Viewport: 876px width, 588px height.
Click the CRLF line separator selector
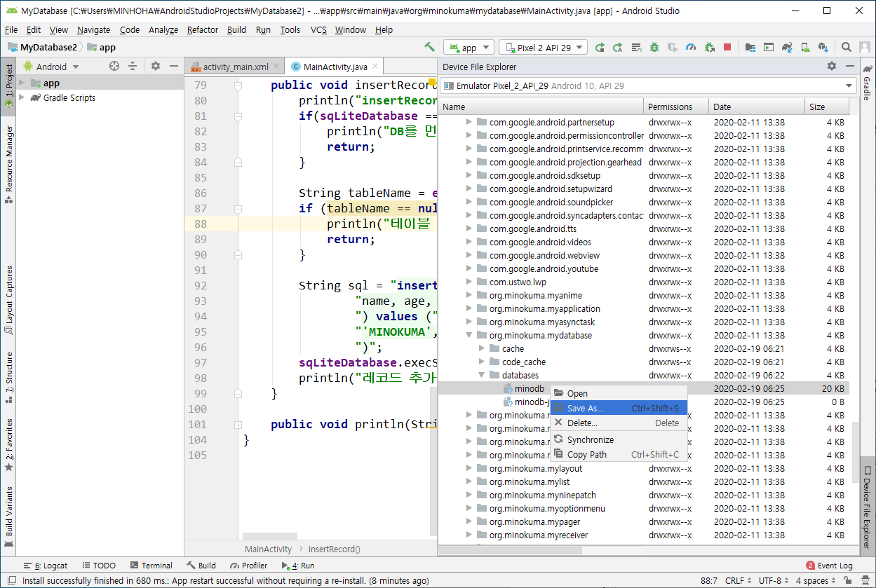[739, 580]
